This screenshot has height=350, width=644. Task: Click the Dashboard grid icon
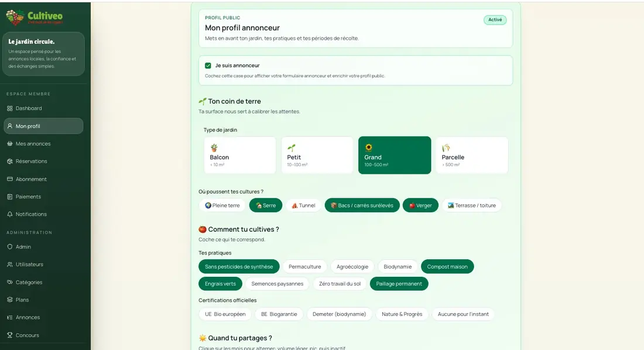click(x=10, y=108)
